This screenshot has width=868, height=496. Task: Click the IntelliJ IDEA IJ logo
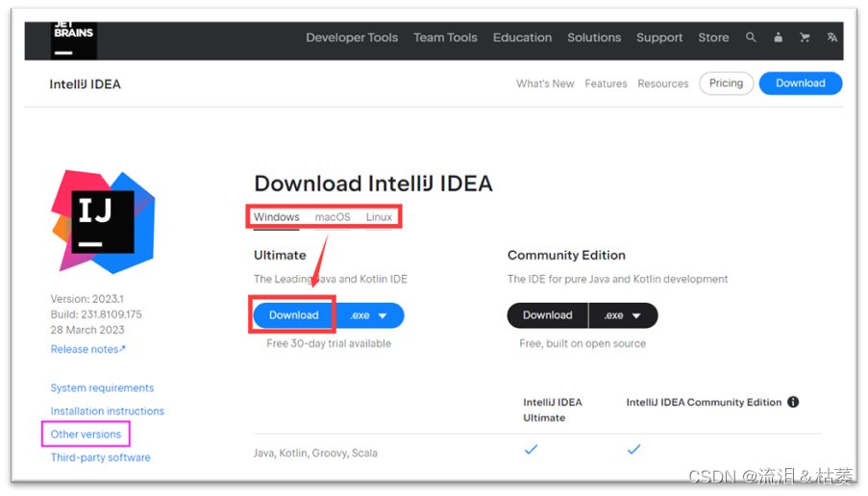[104, 222]
